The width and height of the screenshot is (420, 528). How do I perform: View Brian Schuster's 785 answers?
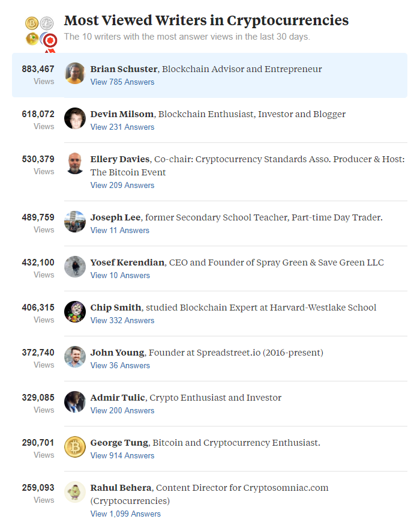click(x=122, y=82)
